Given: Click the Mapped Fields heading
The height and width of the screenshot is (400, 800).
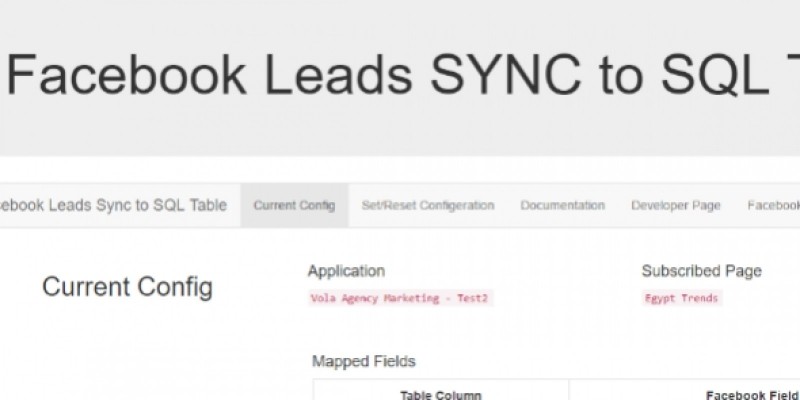Looking at the screenshot, I should tap(363, 361).
